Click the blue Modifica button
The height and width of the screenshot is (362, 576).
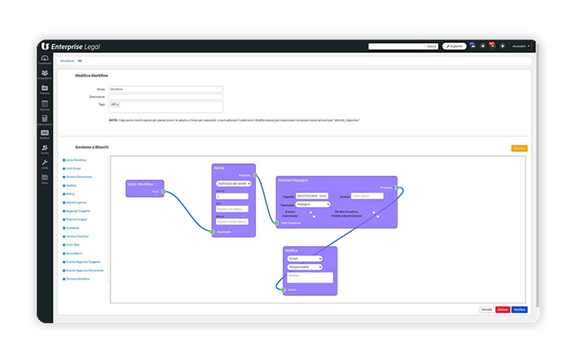pyautogui.click(x=519, y=310)
